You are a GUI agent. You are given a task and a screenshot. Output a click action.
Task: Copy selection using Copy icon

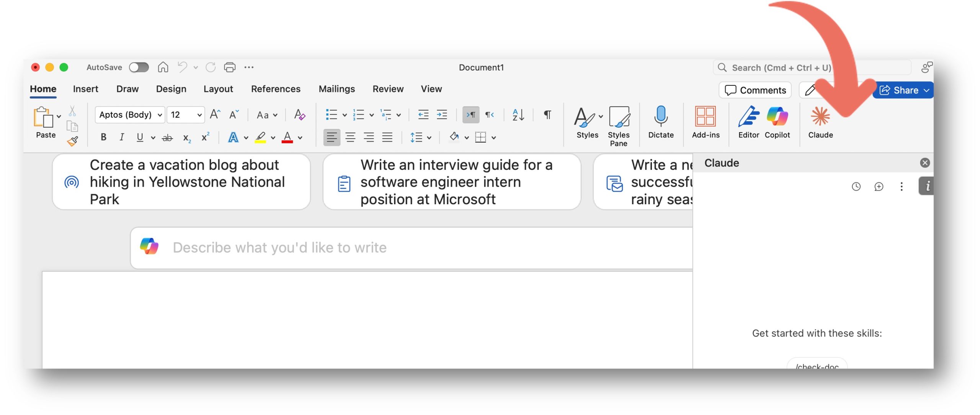[72, 126]
